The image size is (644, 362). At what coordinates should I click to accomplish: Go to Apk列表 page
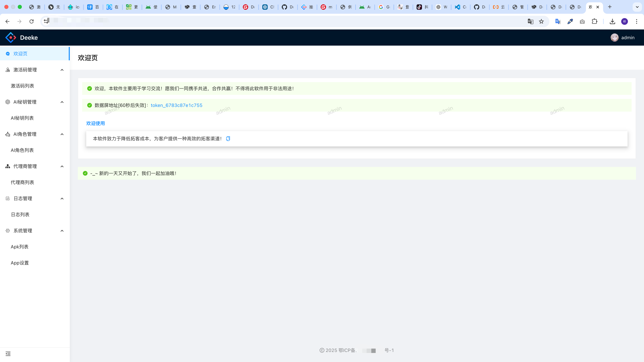coord(19,247)
